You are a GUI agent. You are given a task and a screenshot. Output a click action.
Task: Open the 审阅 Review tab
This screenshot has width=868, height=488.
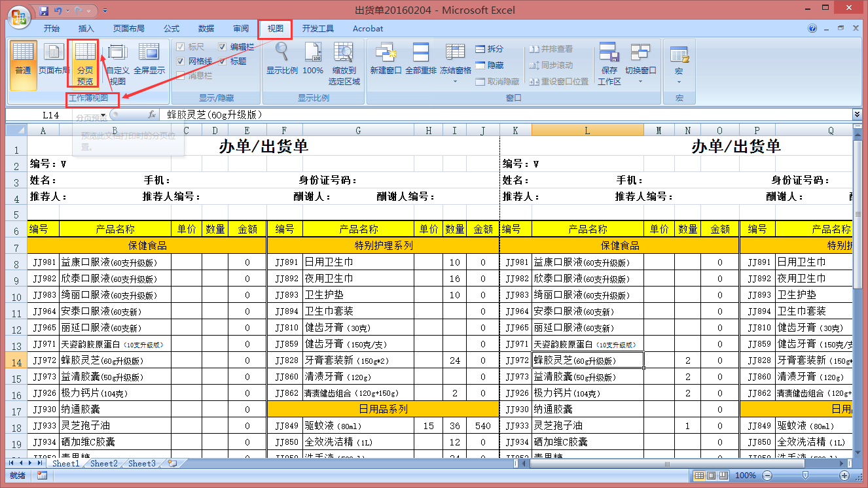pyautogui.click(x=241, y=29)
